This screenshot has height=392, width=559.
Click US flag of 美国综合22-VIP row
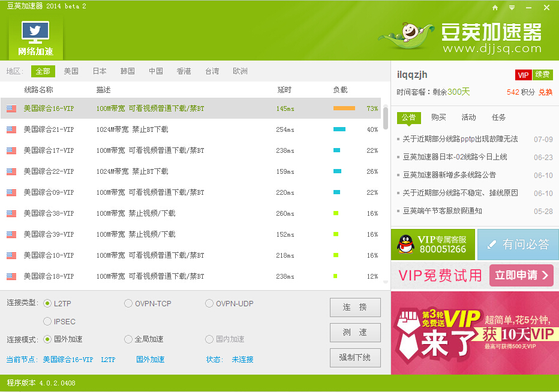click(x=11, y=171)
